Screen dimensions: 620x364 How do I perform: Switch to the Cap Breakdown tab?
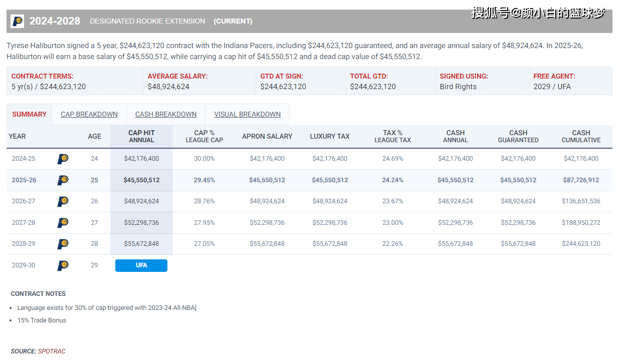tap(89, 114)
